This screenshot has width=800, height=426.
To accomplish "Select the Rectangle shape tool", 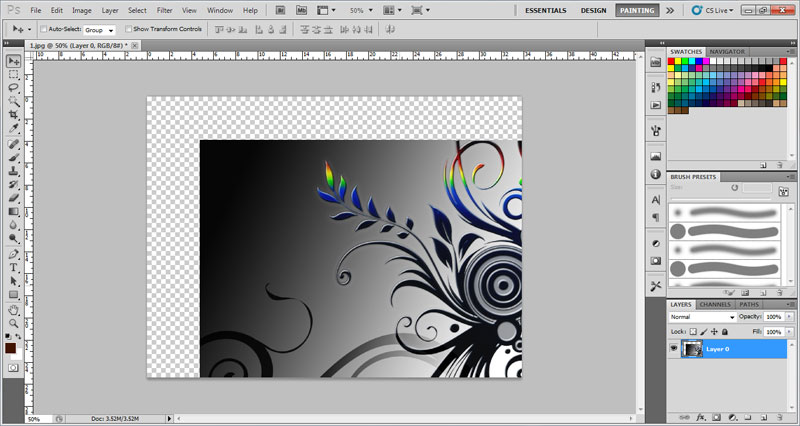I will [14, 294].
